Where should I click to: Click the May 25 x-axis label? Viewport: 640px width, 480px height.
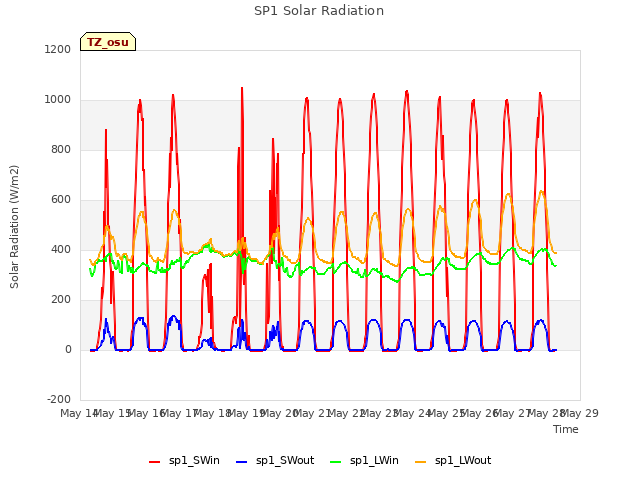coord(446,413)
